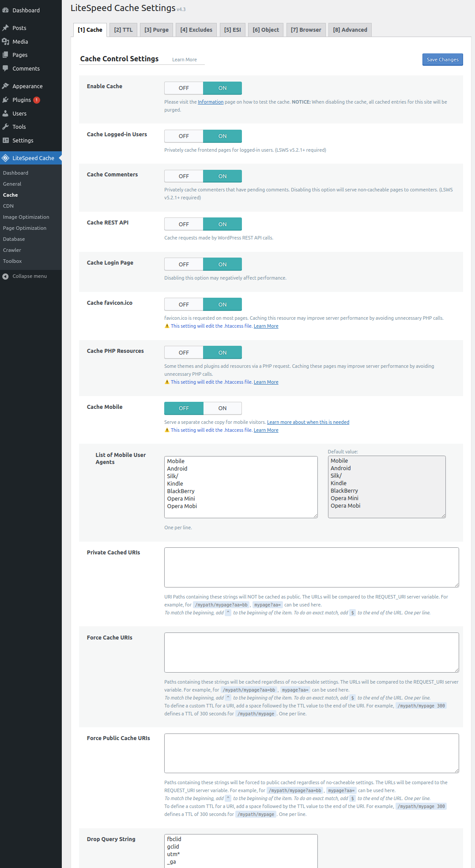The image size is (475, 868).
Task: Click into the Drop Query String field
Action: (241, 851)
